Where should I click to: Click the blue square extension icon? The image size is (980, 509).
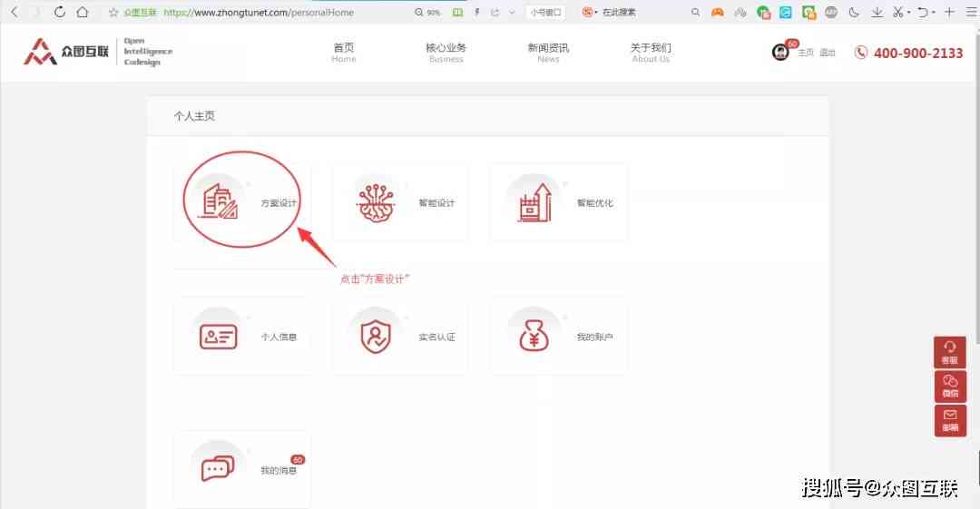(786, 13)
